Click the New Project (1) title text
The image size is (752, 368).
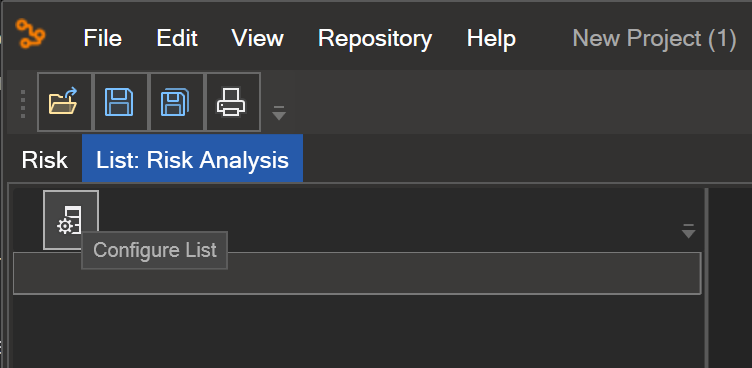pyautogui.click(x=654, y=38)
